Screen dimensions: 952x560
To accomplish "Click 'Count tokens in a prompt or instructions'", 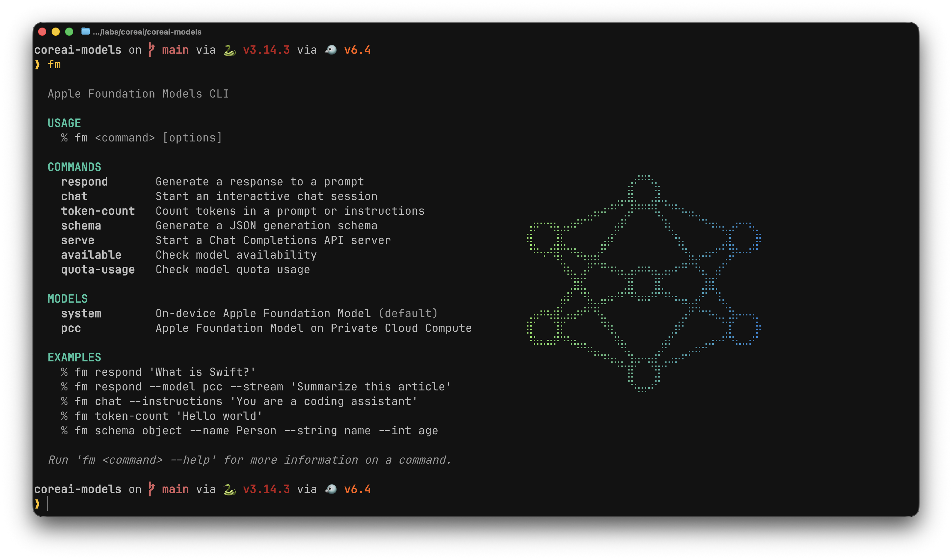I will click(290, 211).
